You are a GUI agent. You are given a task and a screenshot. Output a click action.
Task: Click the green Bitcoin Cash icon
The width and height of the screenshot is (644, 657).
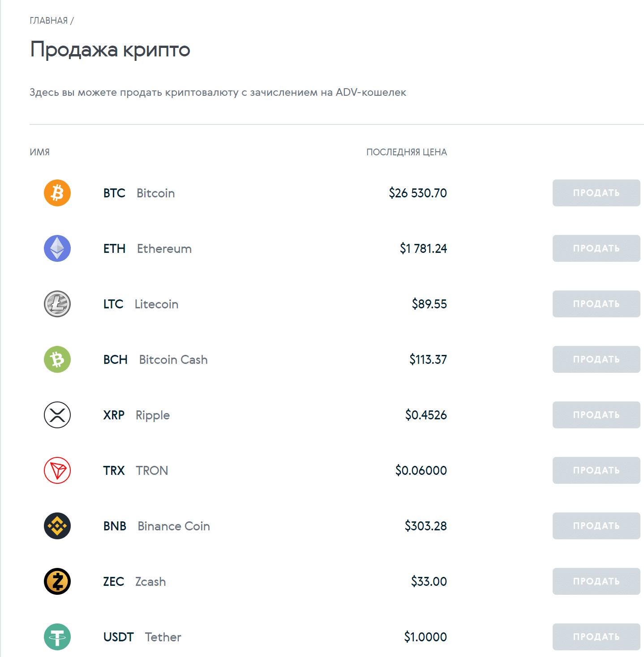57,359
